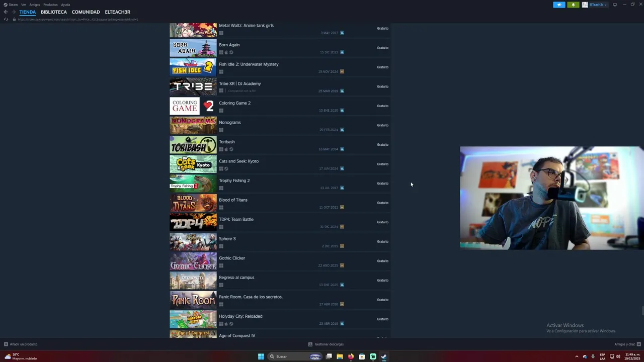Switch to the BIBLIOTECA tab
The width and height of the screenshot is (644, 362).
point(54,12)
